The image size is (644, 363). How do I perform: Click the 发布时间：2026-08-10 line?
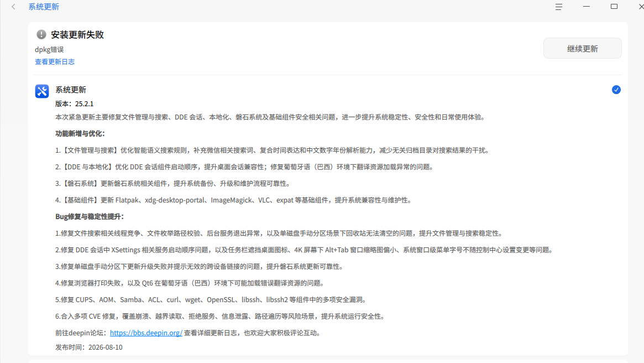(x=88, y=348)
